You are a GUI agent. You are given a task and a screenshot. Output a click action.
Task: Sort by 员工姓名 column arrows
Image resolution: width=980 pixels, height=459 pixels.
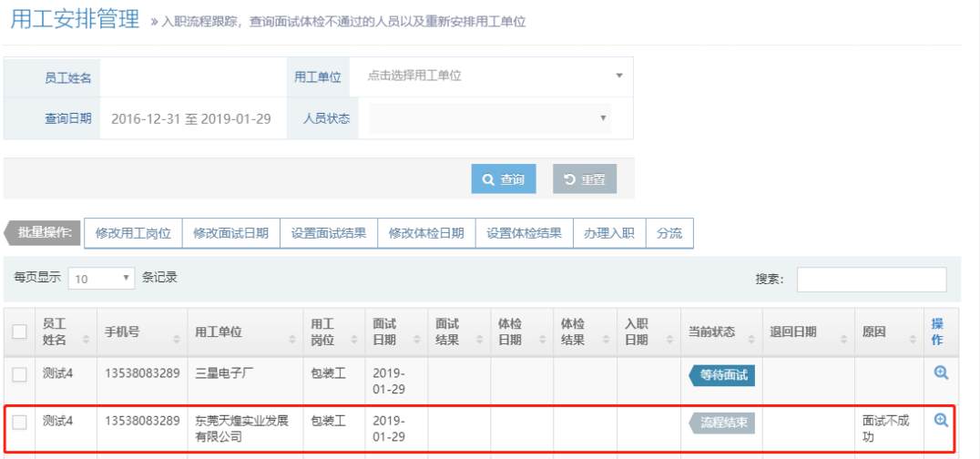click(x=87, y=339)
